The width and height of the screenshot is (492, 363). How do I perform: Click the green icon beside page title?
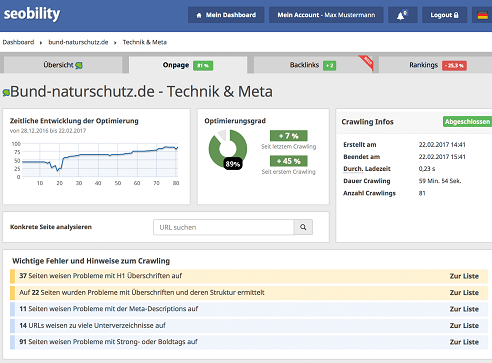pos(6,92)
